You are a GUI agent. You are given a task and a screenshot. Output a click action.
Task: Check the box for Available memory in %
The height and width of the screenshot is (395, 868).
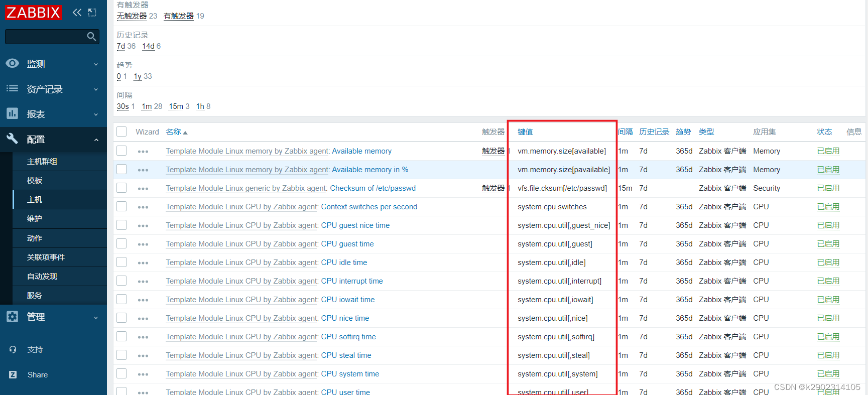pos(121,169)
